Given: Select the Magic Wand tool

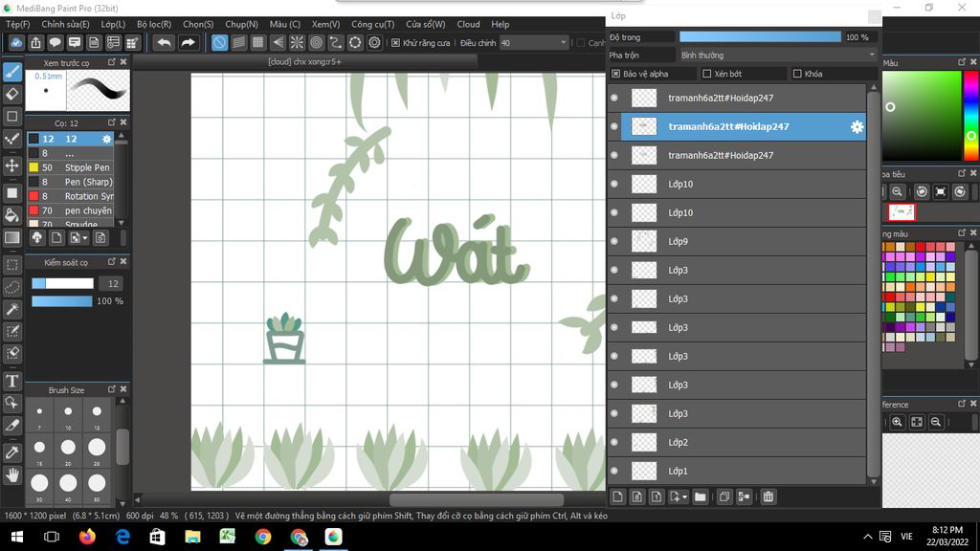Looking at the screenshot, I should [11, 309].
